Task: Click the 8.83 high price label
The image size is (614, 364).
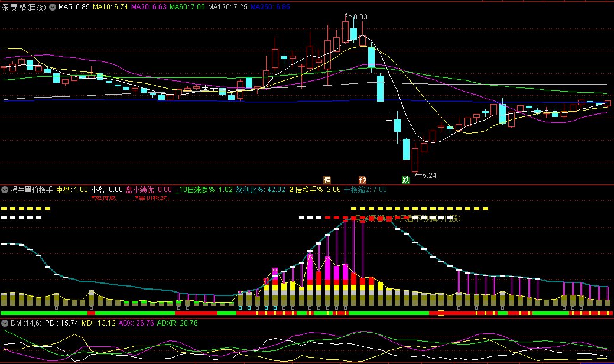Action: click(x=360, y=17)
